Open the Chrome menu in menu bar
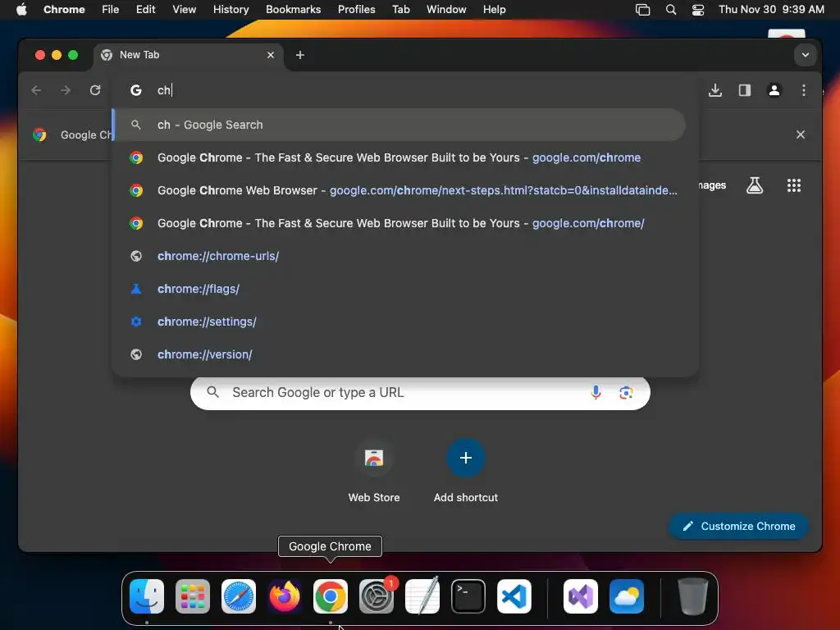Viewport: 840px width, 630px height. coord(64,9)
